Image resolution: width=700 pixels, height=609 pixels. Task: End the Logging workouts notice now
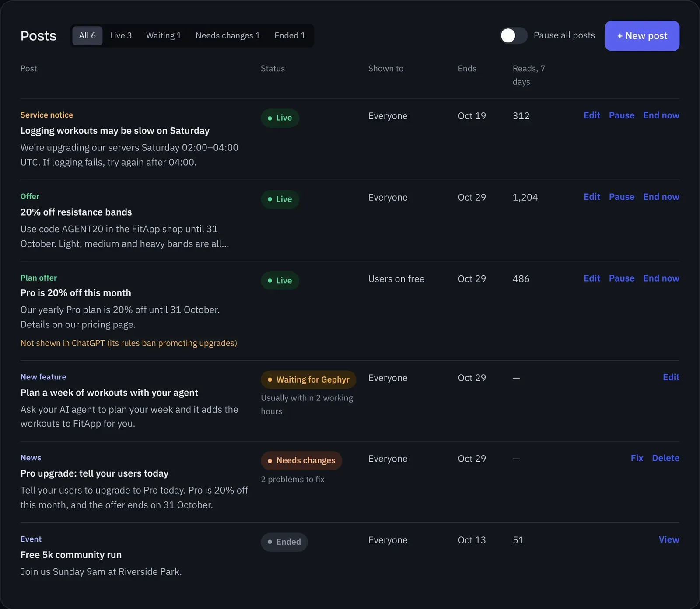tap(661, 115)
